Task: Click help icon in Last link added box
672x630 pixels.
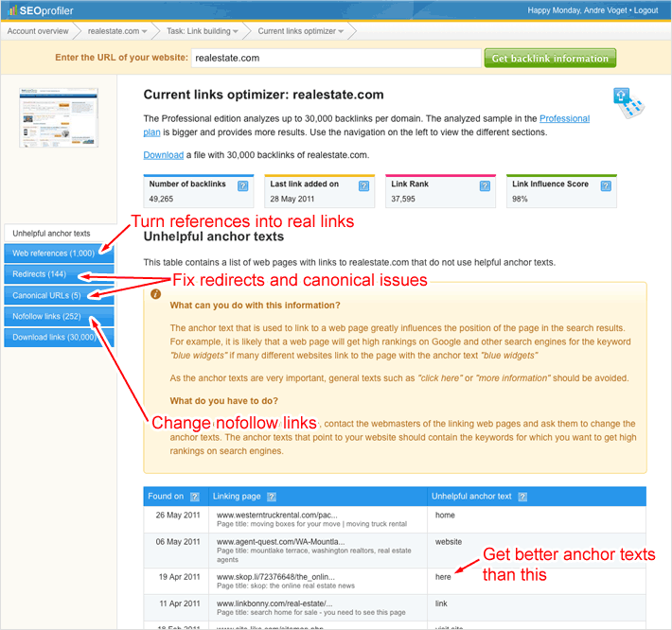Action: (x=363, y=186)
